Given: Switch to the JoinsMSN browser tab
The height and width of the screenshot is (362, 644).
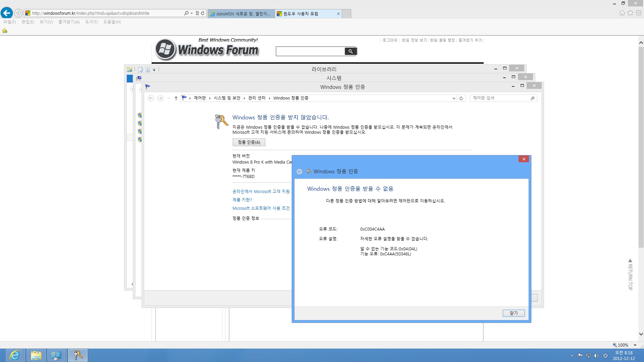Looking at the screenshot, I should pyautogui.click(x=241, y=14).
